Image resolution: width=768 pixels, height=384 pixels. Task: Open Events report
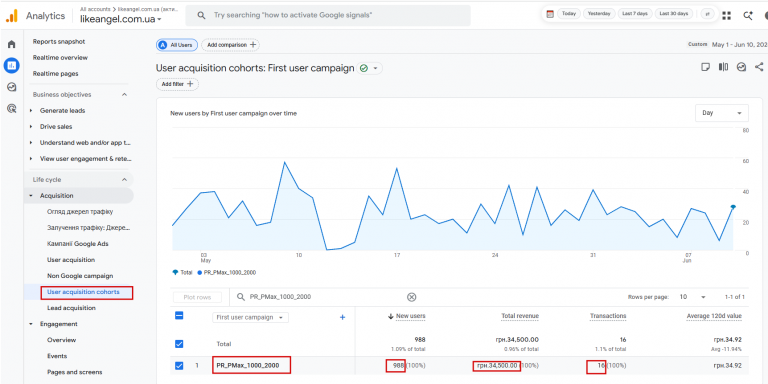point(57,357)
